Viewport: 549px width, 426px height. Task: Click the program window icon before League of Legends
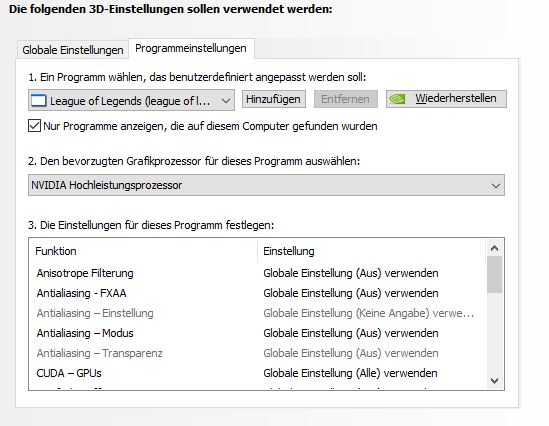coord(39,101)
